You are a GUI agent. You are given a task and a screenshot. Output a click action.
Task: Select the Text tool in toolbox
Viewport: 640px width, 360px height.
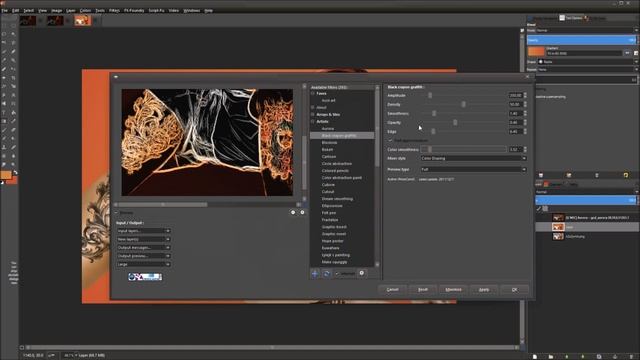pos(5,112)
